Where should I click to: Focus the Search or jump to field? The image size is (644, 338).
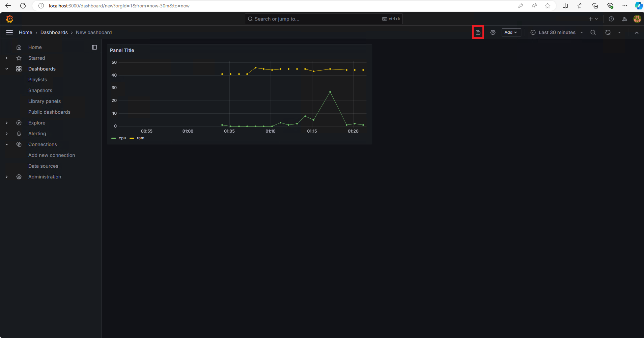pos(324,19)
